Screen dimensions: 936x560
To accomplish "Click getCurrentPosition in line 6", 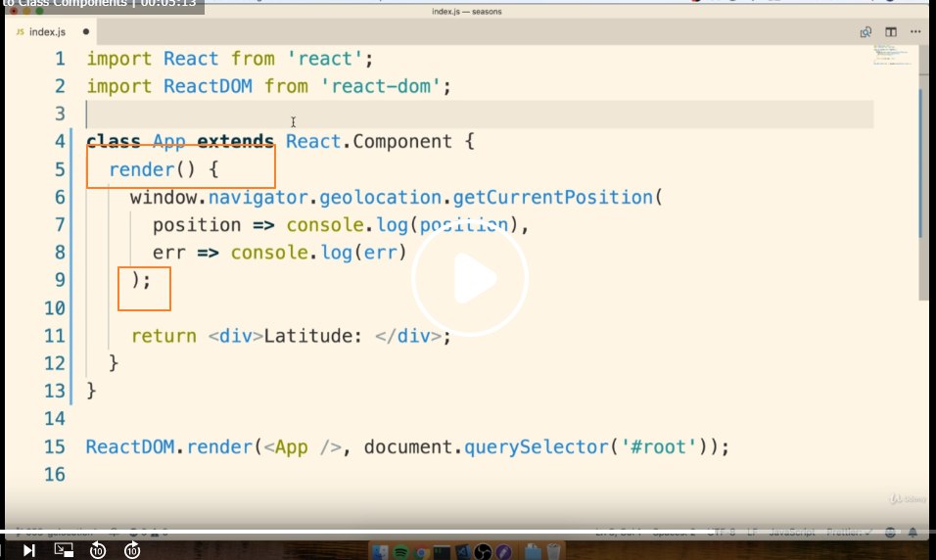I will [553, 197].
